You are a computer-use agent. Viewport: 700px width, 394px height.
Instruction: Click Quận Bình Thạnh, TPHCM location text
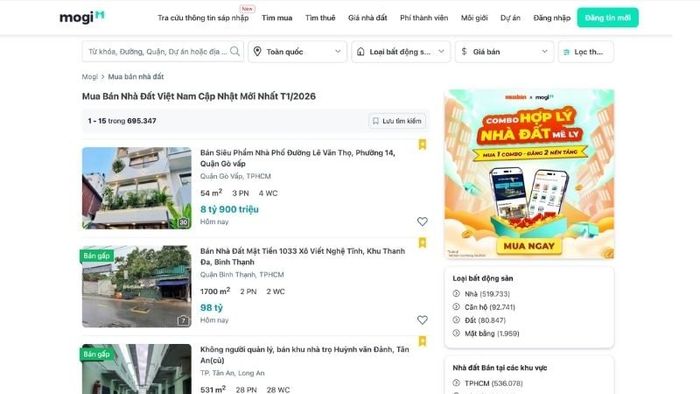click(242, 274)
